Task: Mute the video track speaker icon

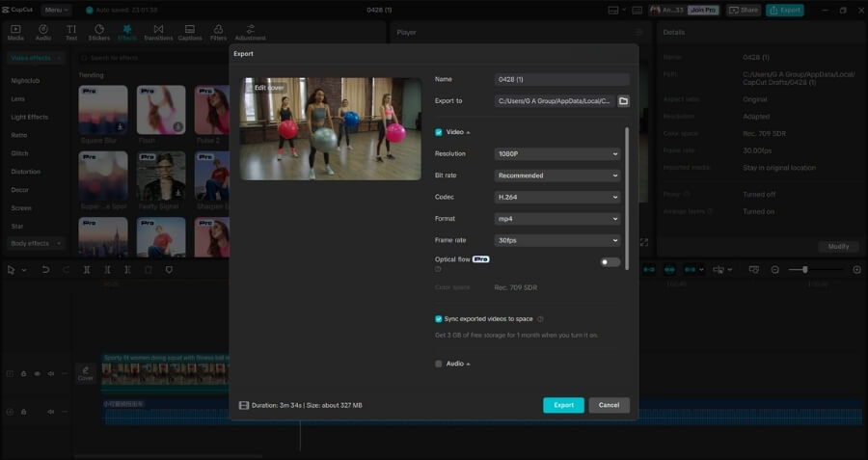Action: point(51,373)
